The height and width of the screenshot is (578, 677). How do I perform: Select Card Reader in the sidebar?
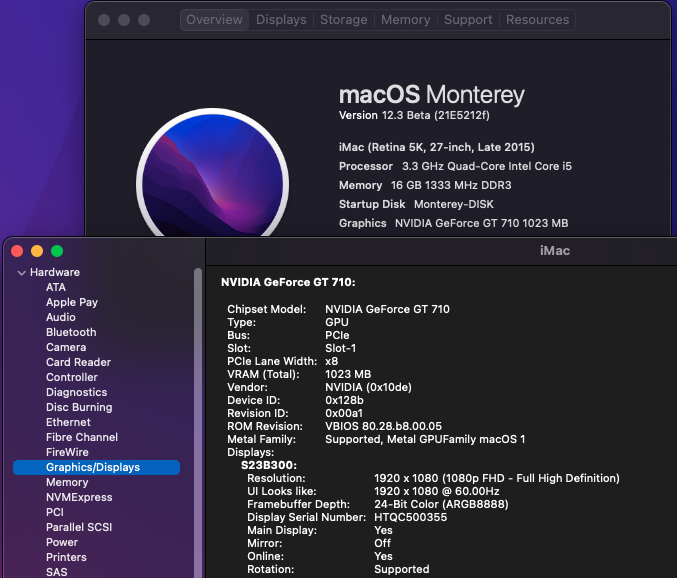point(78,362)
